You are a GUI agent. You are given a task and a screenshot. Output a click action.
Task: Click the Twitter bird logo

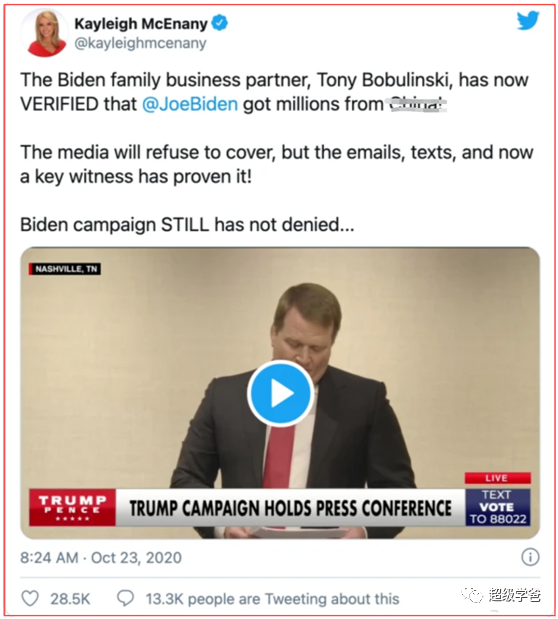tap(528, 20)
